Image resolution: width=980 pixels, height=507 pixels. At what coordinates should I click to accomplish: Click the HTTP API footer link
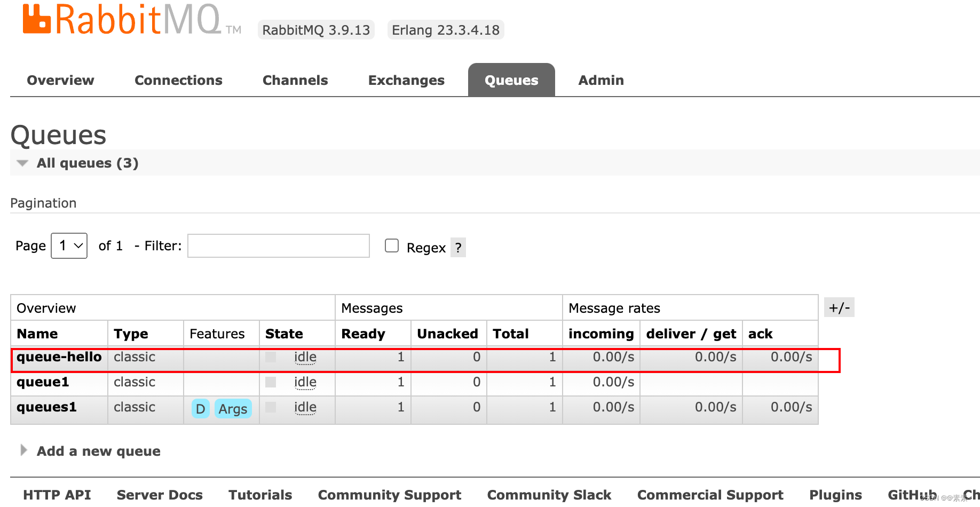click(x=57, y=495)
